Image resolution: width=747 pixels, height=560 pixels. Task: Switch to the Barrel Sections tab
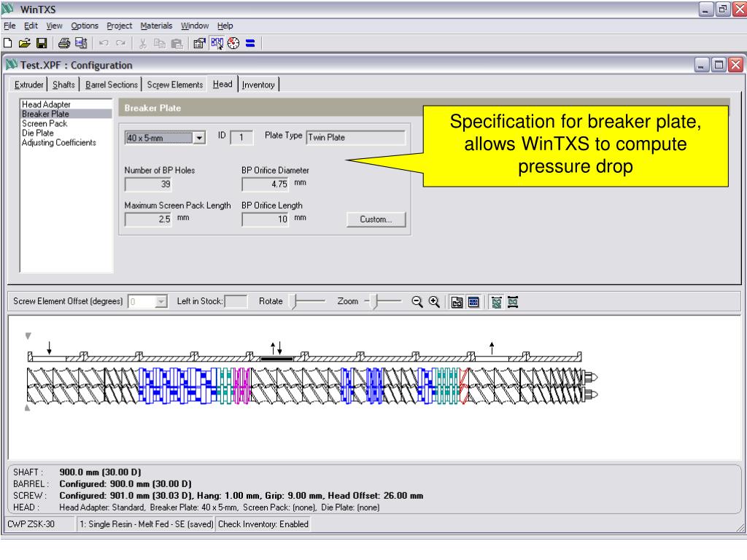tap(112, 85)
